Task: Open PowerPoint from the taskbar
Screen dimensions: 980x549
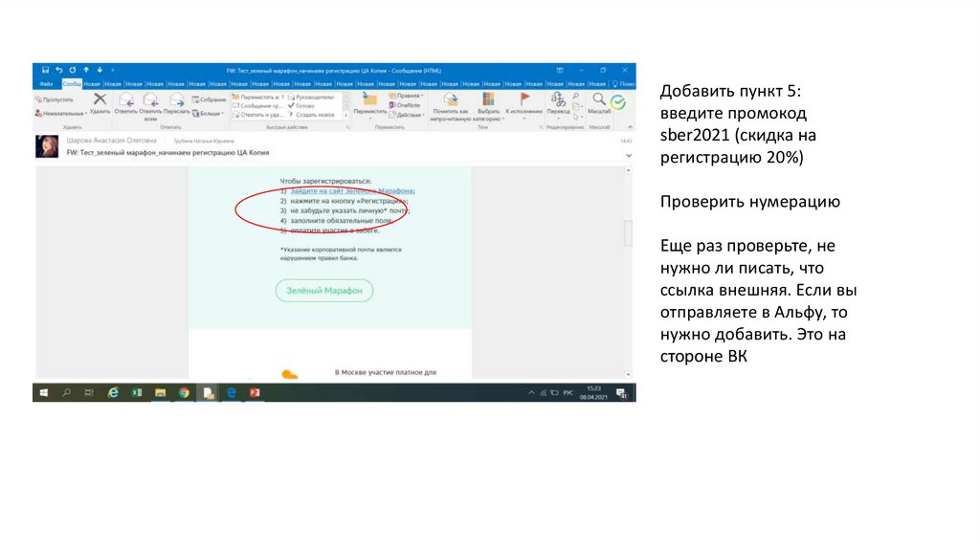Action: click(255, 393)
